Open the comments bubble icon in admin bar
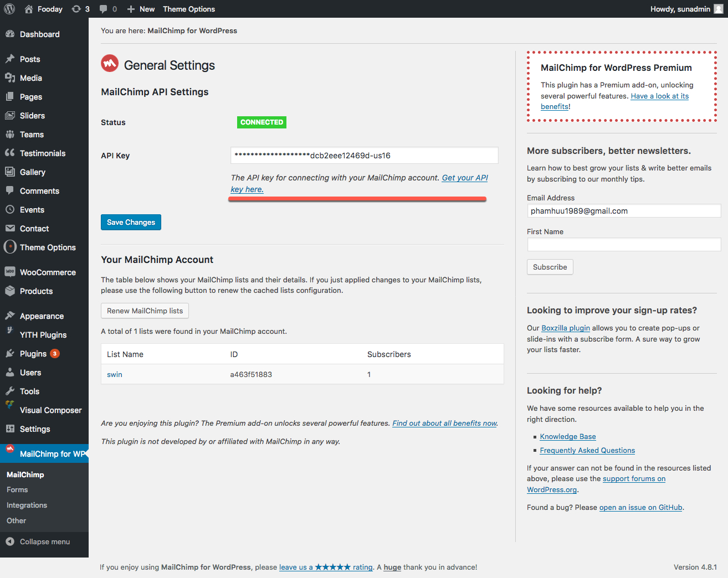The image size is (728, 578). (x=103, y=9)
